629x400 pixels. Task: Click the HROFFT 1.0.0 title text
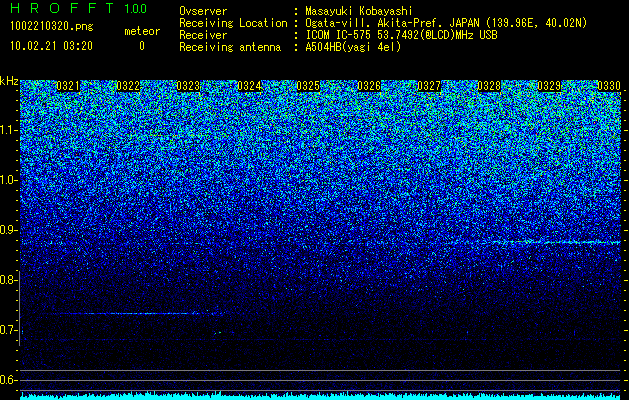(78, 8)
